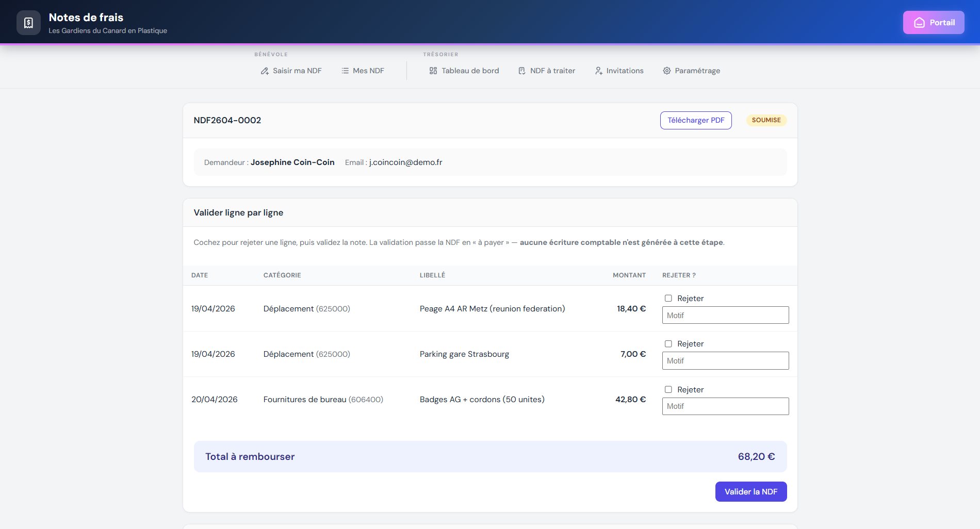Check Rejeter for Peage A4 AR Metz line
This screenshot has height=529, width=980.
pyautogui.click(x=668, y=299)
